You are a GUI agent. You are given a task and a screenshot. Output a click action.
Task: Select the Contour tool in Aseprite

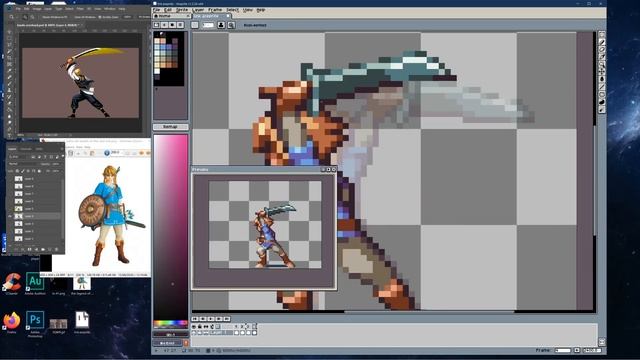click(602, 102)
